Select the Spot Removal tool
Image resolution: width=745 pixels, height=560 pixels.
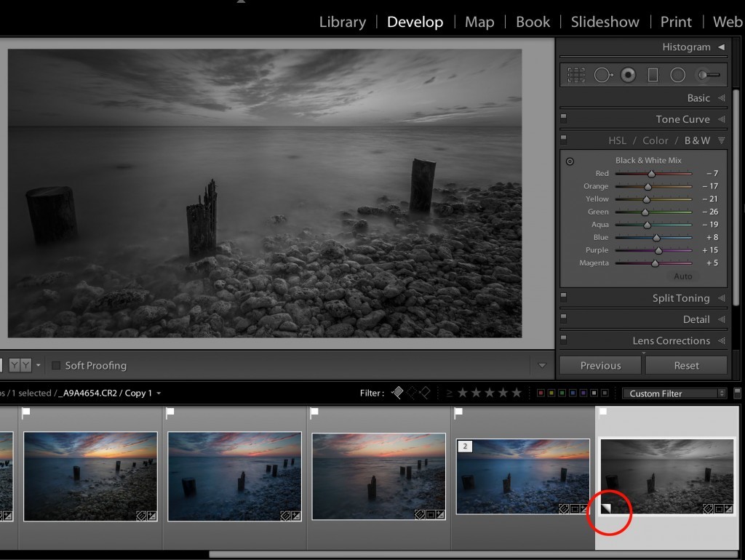(x=604, y=74)
